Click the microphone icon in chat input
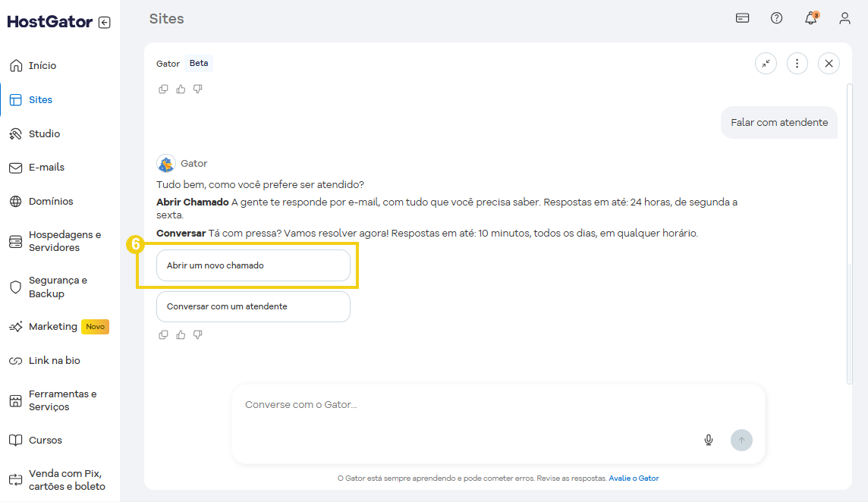The height and width of the screenshot is (502, 868). pos(709,440)
